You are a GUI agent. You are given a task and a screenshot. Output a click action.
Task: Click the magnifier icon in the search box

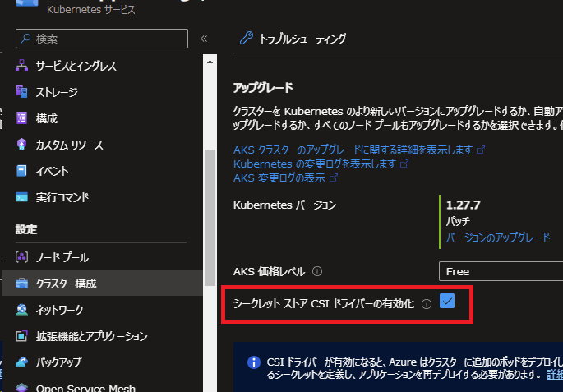pos(25,39)
